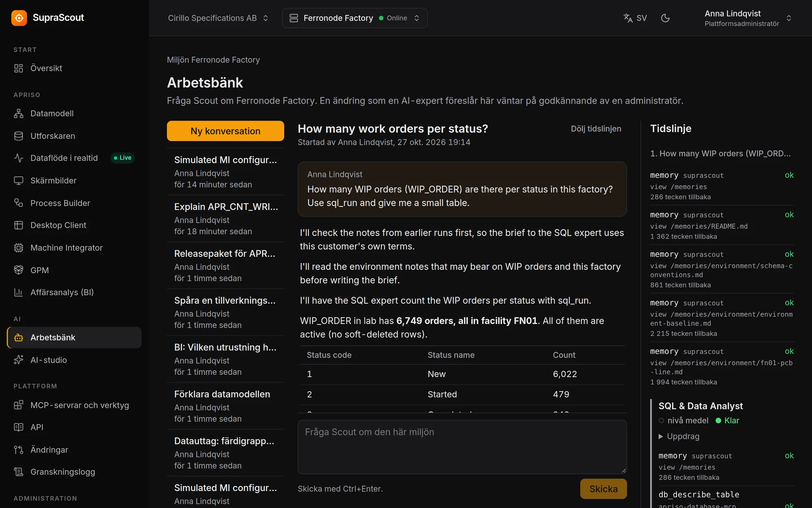Screen dimensions: 812x508
Task: Hide the timeline with Dölj tidslinjen
Action: [596, 129]
